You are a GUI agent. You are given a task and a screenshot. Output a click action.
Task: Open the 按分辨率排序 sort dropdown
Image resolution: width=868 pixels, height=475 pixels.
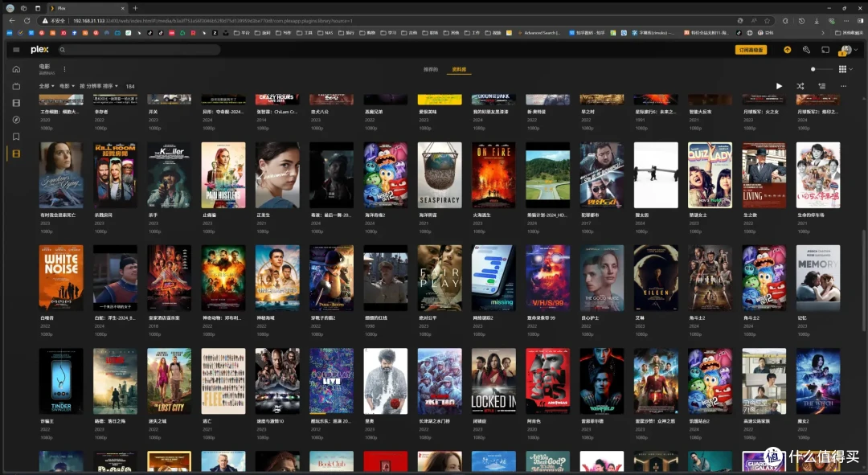pos(99,86)
